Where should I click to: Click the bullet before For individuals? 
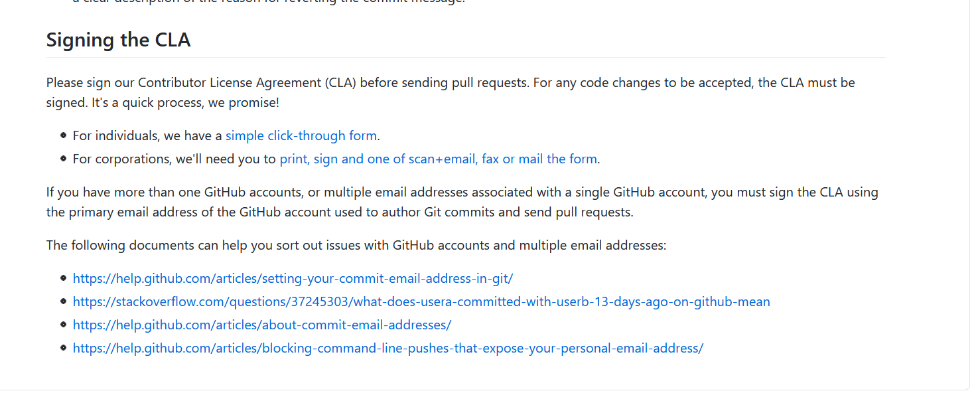[63, 135]
